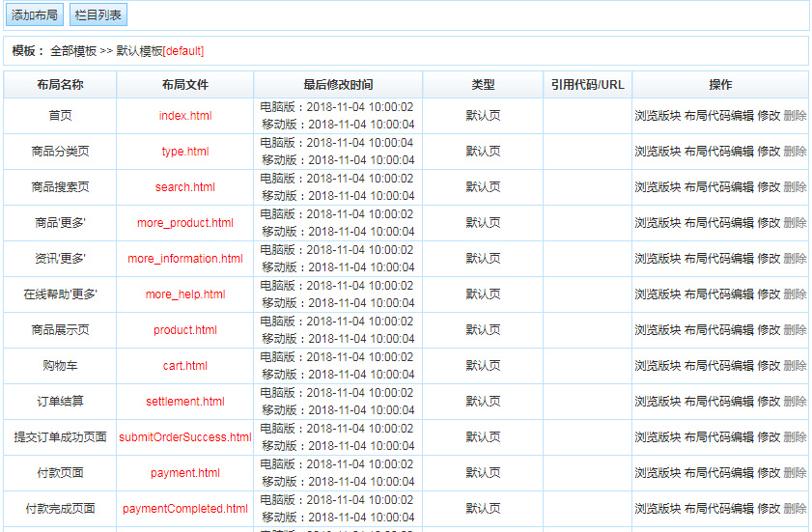Click 布局代码编辑 for more_product.html row

pyautogui.click(x=718, y=223)
